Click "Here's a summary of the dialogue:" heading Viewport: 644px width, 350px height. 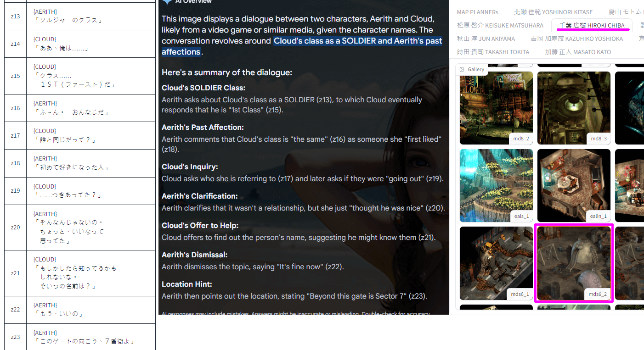227,72
